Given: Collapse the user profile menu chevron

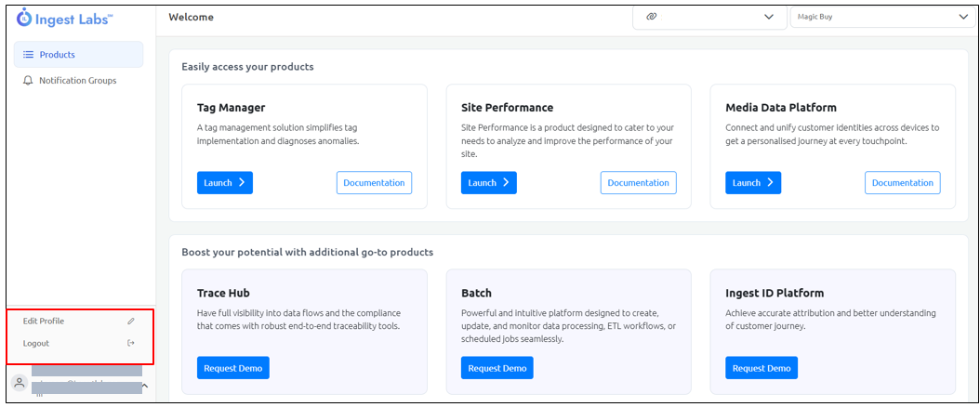Looking at the screenshot, I should [144, 385].
